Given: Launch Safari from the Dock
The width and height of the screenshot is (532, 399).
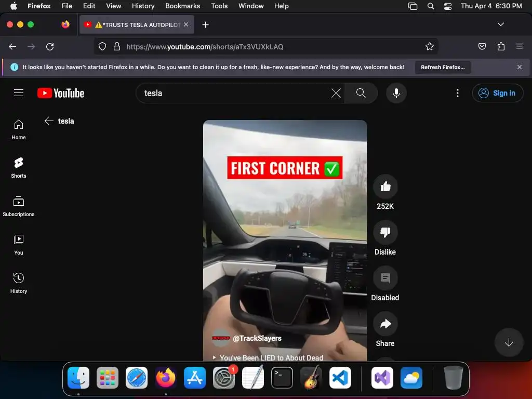Looking at the screenshot, I should click(137, 378).
